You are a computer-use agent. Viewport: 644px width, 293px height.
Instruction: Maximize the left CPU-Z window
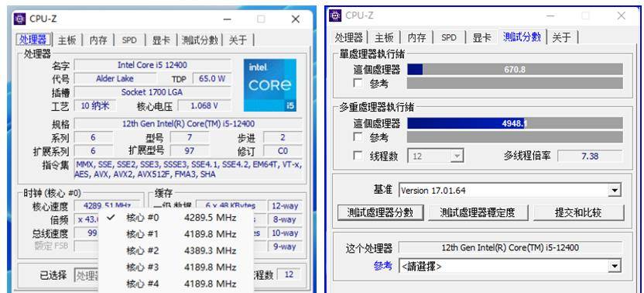[261, 19]
